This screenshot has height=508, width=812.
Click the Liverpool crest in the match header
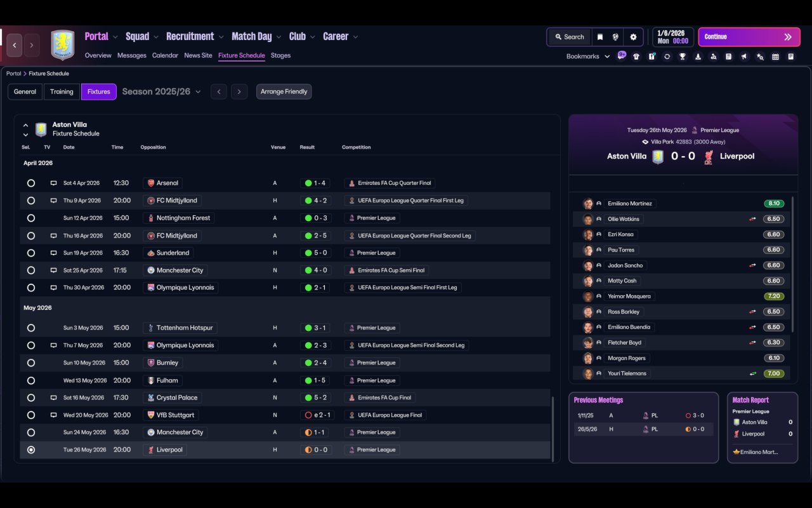click(709, 157)
